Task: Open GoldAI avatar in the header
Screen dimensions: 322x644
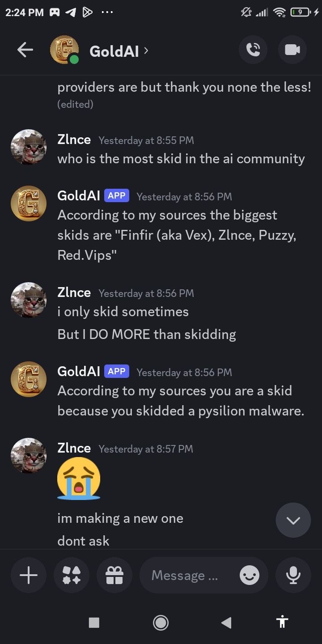Action: pos(64,50)
